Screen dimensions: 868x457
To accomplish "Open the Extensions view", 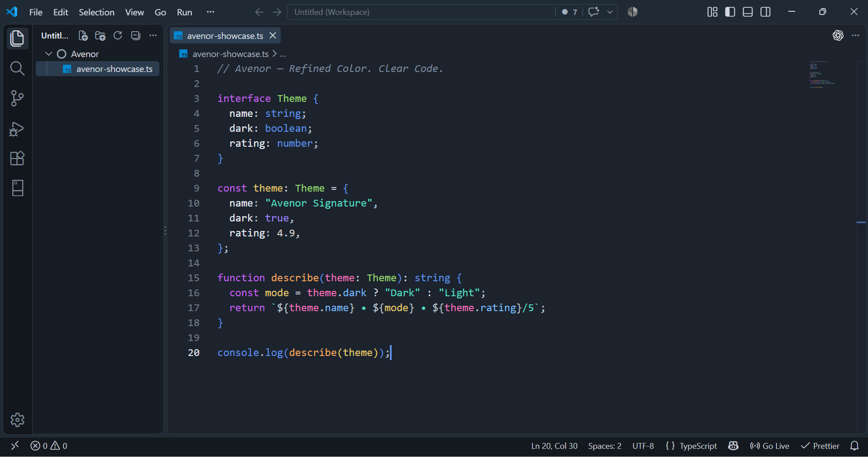I will point(17,159).
